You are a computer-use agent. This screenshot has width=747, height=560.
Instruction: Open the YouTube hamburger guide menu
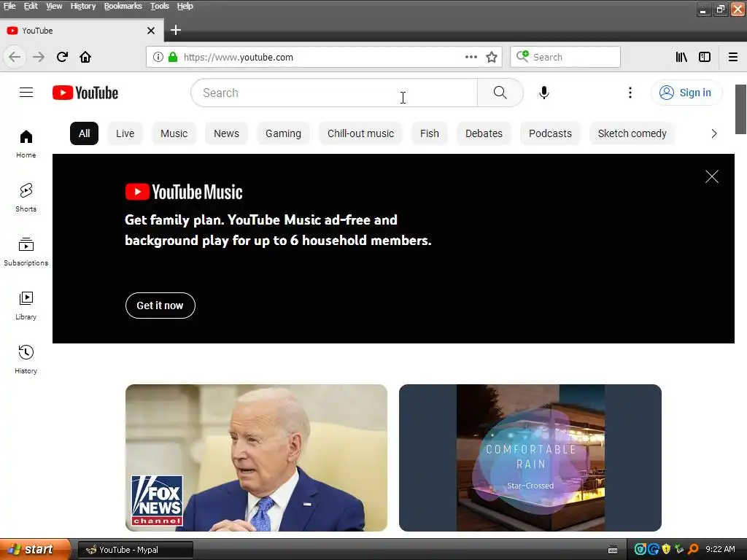(x=26, y=93)
